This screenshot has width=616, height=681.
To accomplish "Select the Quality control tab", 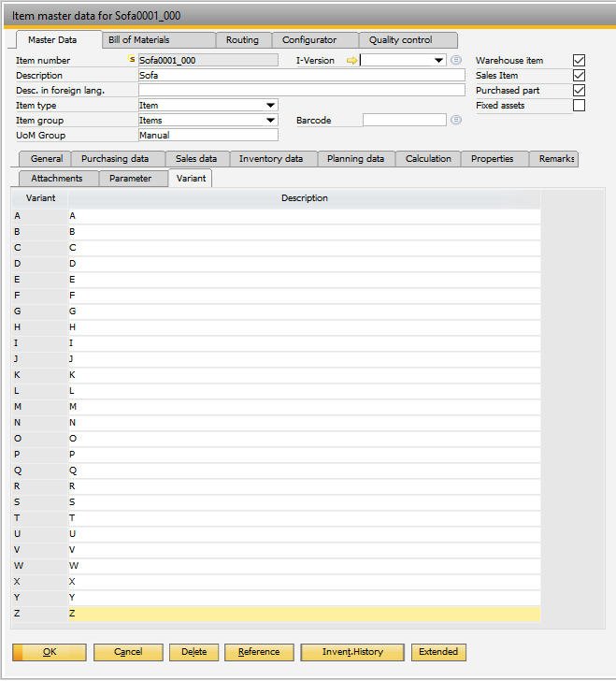I will point(400,40).
